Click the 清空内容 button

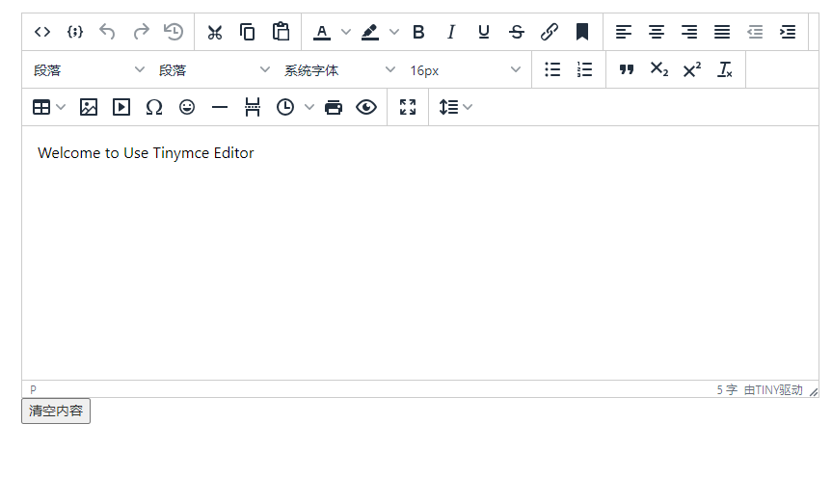tap(56, 411)
